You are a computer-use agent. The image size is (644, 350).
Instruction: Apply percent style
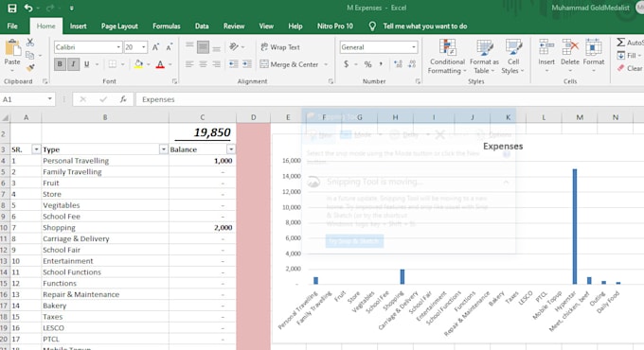(x=367, y=64)
